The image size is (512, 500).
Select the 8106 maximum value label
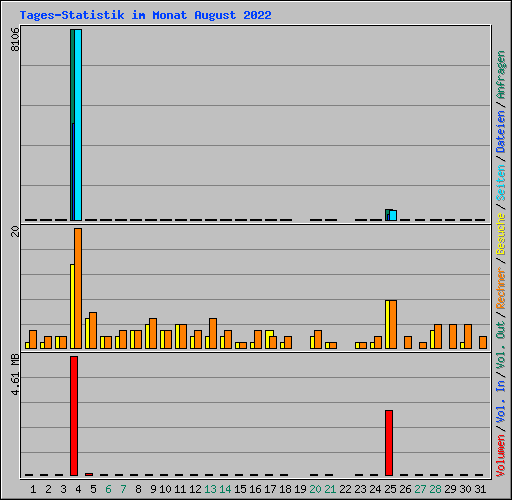pos(15,39)
